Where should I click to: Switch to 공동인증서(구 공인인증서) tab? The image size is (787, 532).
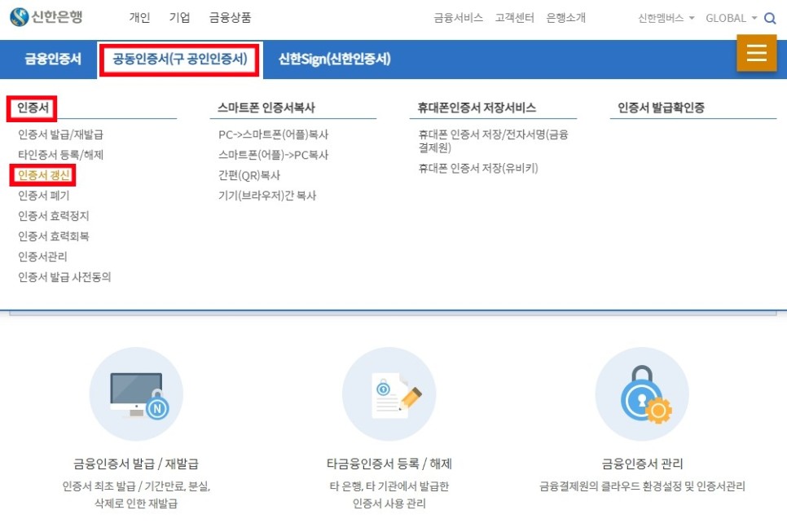180,59
